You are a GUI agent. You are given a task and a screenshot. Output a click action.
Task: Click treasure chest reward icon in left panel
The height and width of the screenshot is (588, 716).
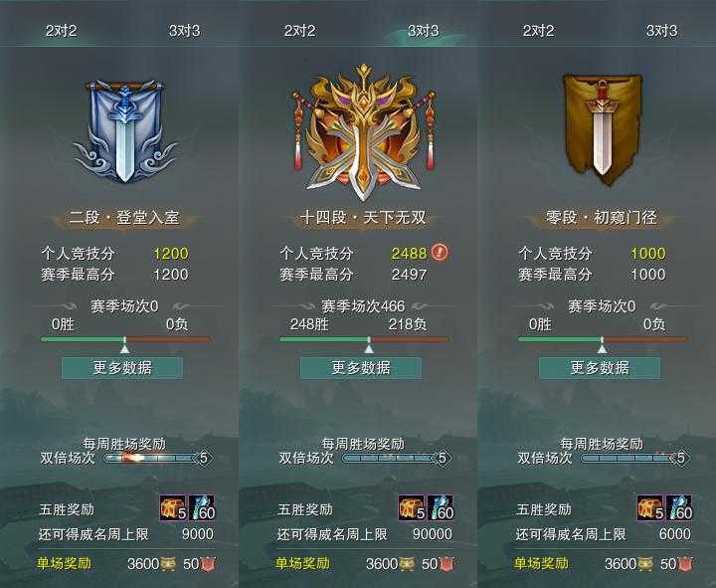click(x=173, y=507)
